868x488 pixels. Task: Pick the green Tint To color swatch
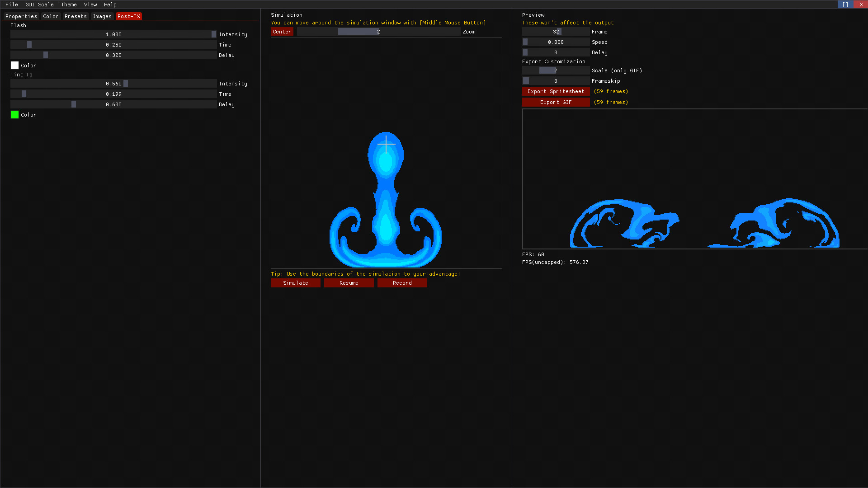(x=14, y=114)
